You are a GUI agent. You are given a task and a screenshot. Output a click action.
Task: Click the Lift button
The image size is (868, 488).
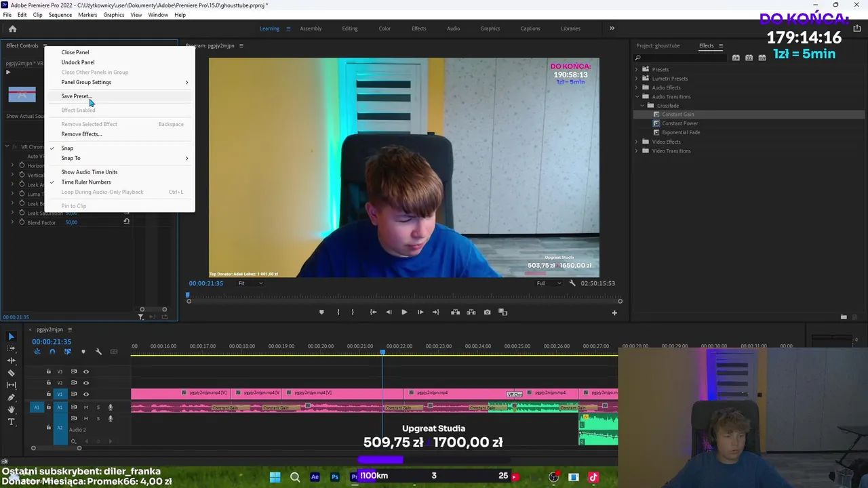click(x=455, y=312)
